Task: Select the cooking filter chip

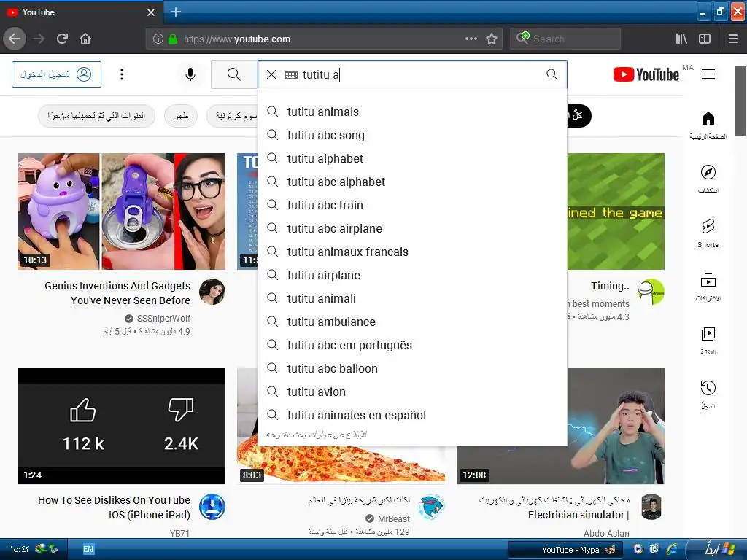Action: point(181,116)
